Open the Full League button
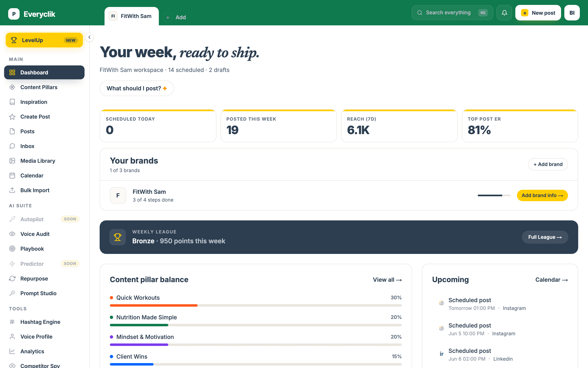Screen dimensions: 588x368 pyautogui.click(x=545, y=237)
